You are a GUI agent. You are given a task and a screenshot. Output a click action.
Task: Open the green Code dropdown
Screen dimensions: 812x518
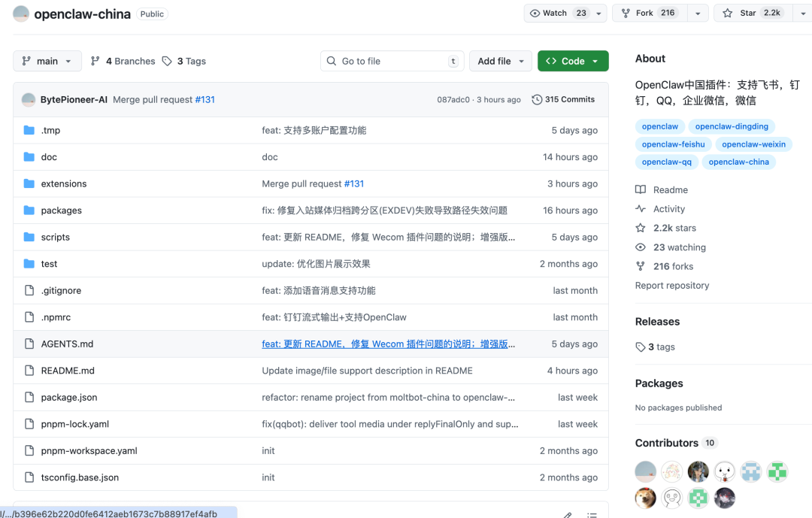573,61
